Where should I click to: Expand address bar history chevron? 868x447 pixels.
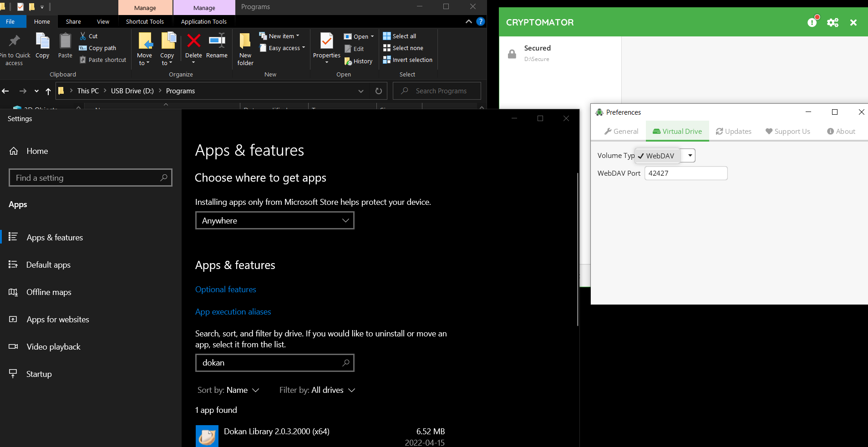click(x=361, y=91)
